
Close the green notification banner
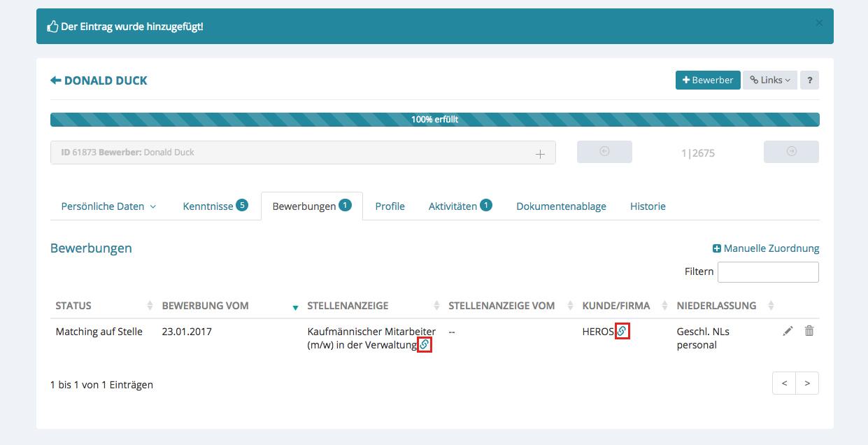(x=819, y=23)
